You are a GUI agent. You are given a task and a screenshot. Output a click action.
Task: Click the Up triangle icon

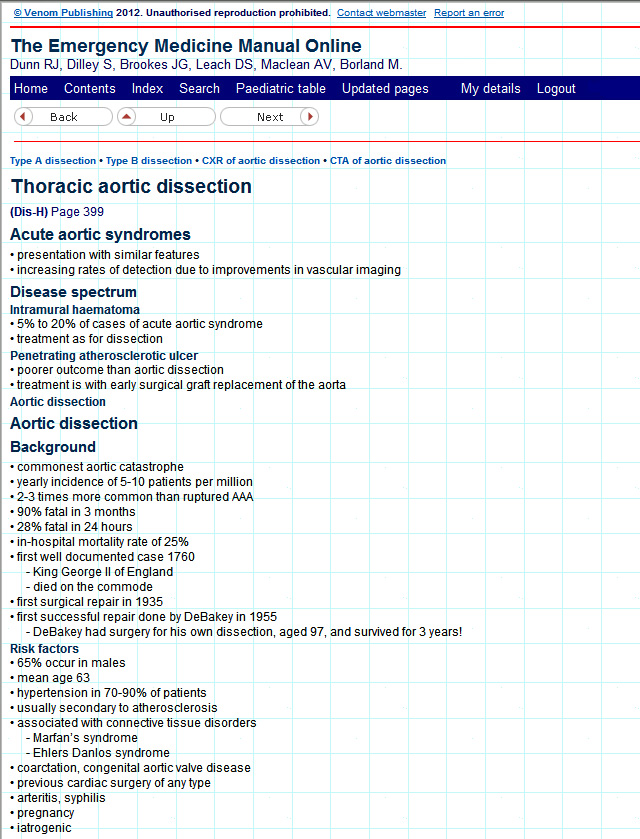[x=126, y=117]
